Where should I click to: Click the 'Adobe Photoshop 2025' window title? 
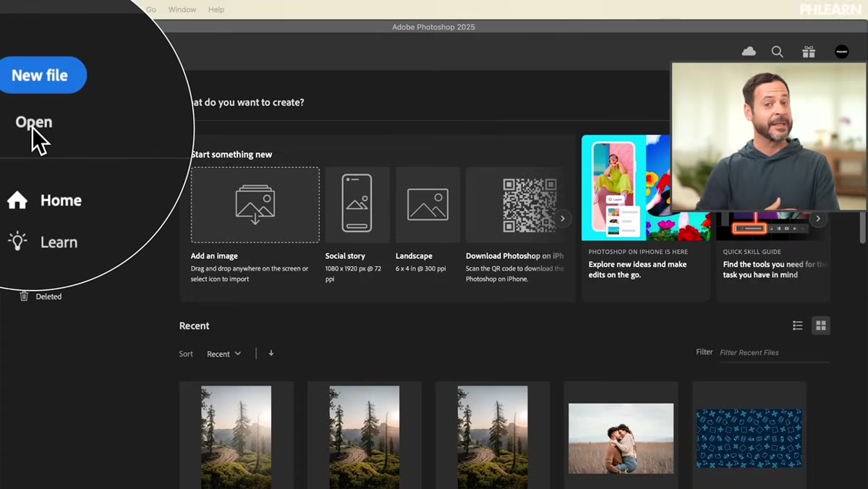coord(433,27)
